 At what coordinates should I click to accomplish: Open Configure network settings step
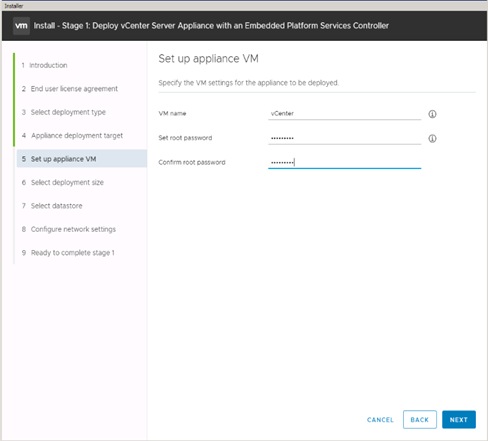(x=69, y=229)
